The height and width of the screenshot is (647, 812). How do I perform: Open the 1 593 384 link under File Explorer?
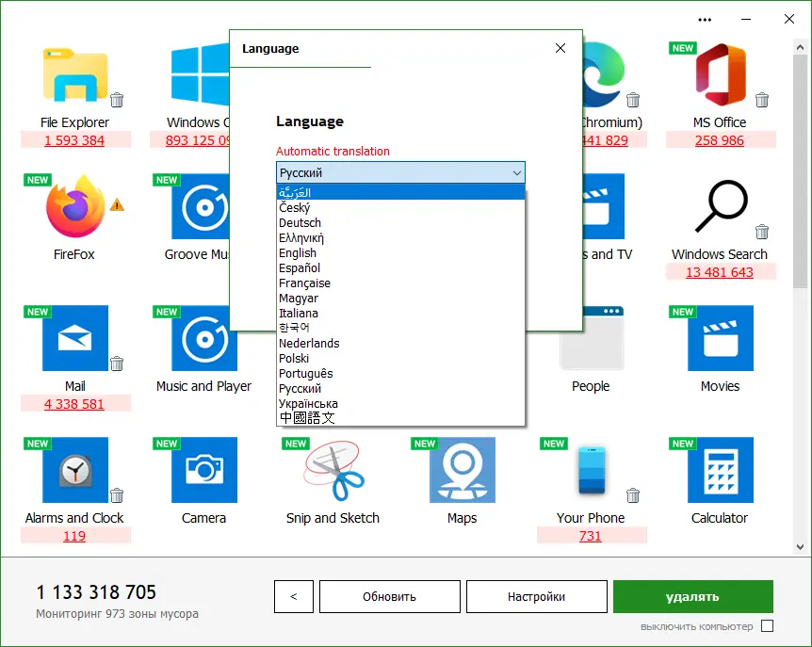74,140
